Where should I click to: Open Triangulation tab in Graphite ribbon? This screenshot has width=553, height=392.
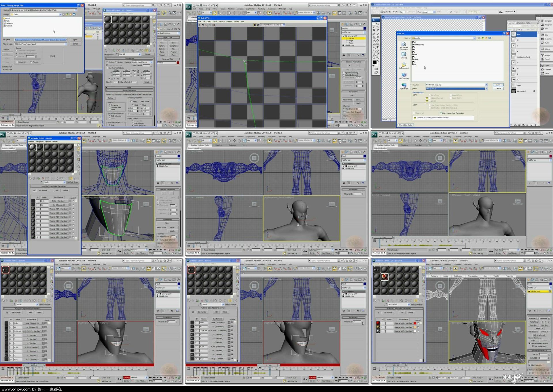click(x=473, y=276)
